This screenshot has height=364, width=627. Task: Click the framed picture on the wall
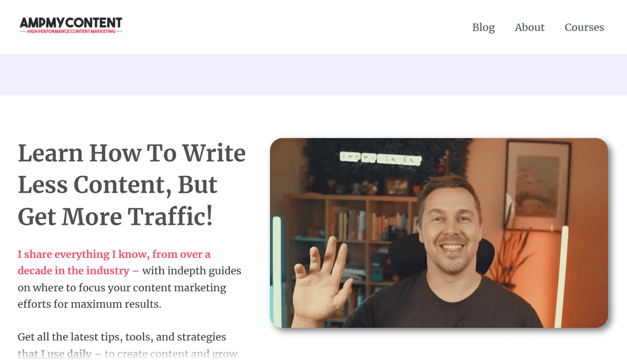538,185
